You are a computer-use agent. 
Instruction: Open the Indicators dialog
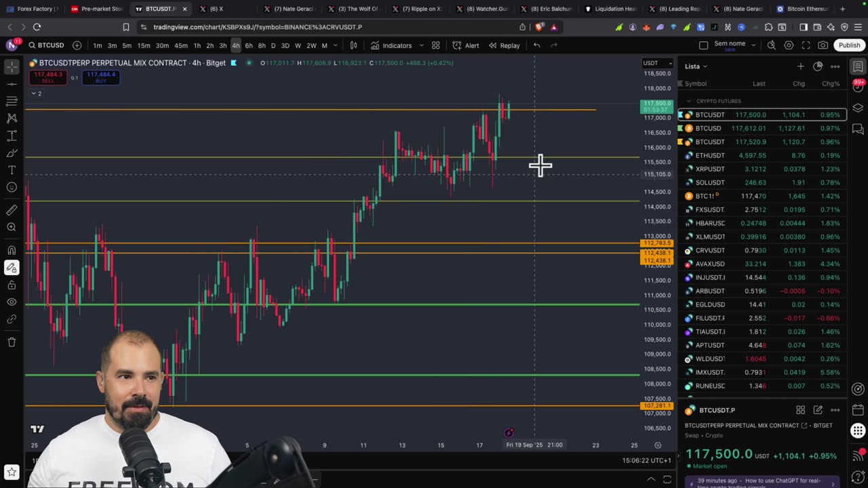(391, 45)
